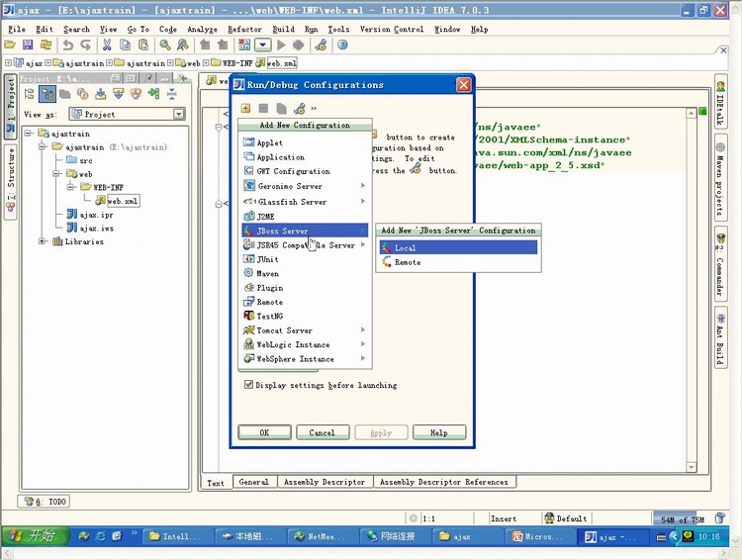Click the Cancel button
The image size is (742, 560).
(323, 432)
